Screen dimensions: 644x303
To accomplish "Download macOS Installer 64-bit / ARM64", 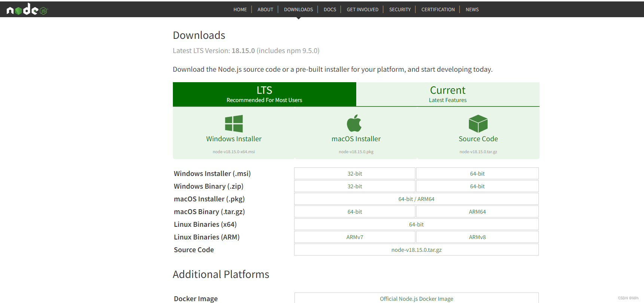I will click(x=416, y=199).
